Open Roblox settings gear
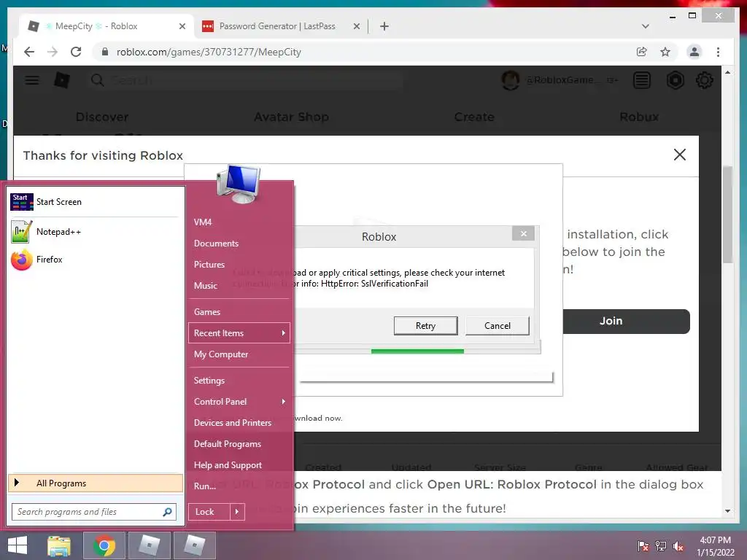Screen dimensions: 747x560 (x=704, y=80)
